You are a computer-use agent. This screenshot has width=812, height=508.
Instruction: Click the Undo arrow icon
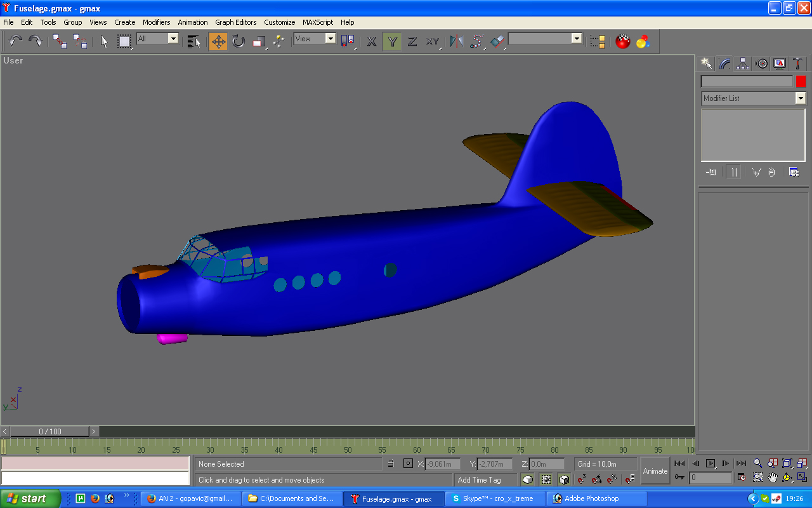click(x=16, y=42)
